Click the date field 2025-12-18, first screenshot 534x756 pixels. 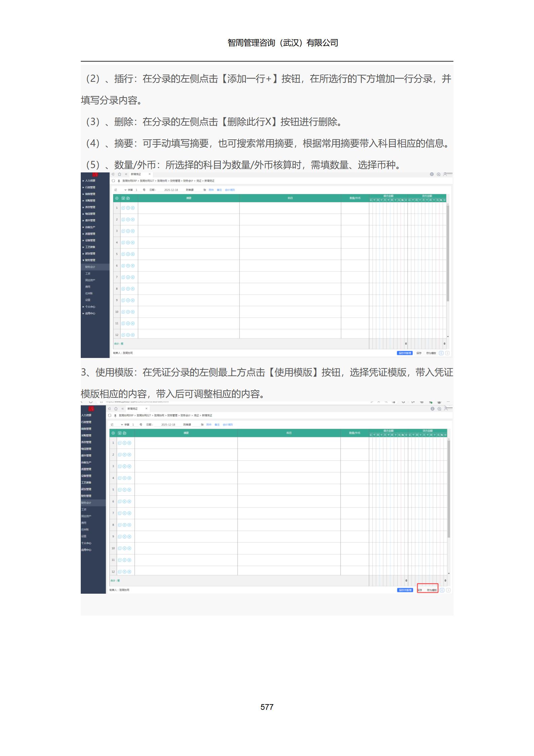coord(171,190)
